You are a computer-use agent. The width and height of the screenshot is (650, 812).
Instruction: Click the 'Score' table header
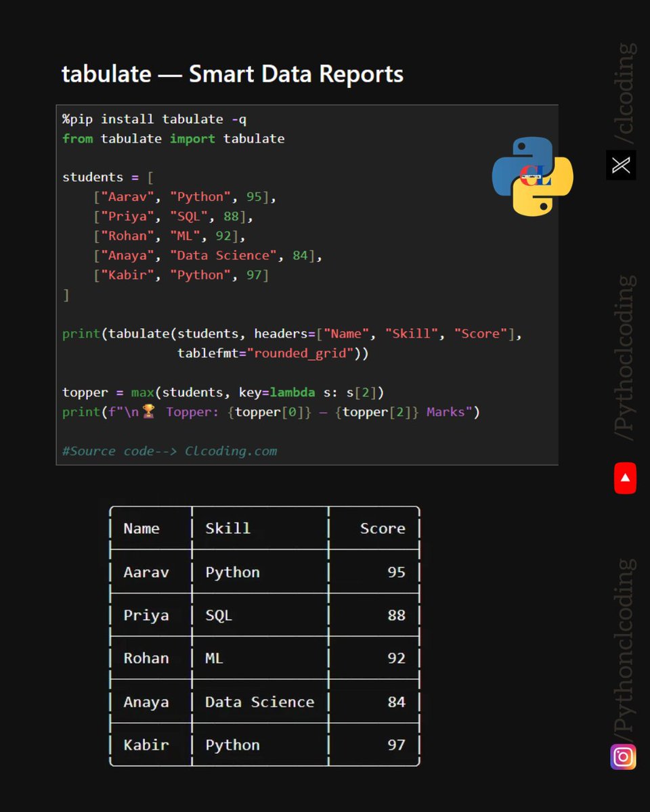tap(383, 528)
